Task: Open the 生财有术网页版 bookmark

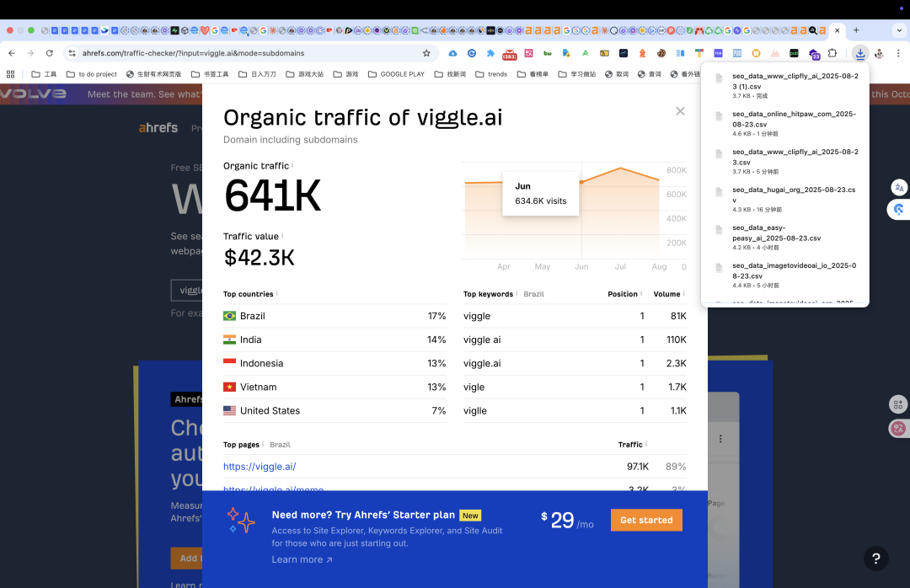Action: 154,74
